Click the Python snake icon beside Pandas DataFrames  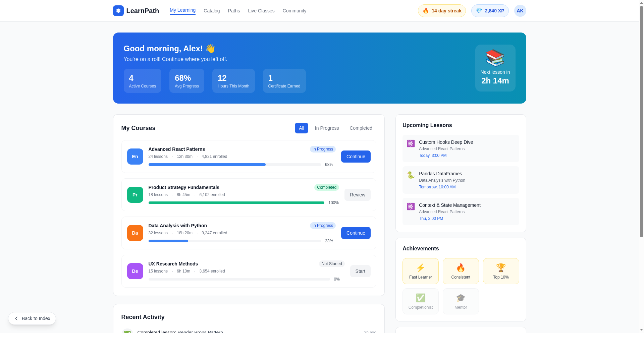tap(410, 175)
